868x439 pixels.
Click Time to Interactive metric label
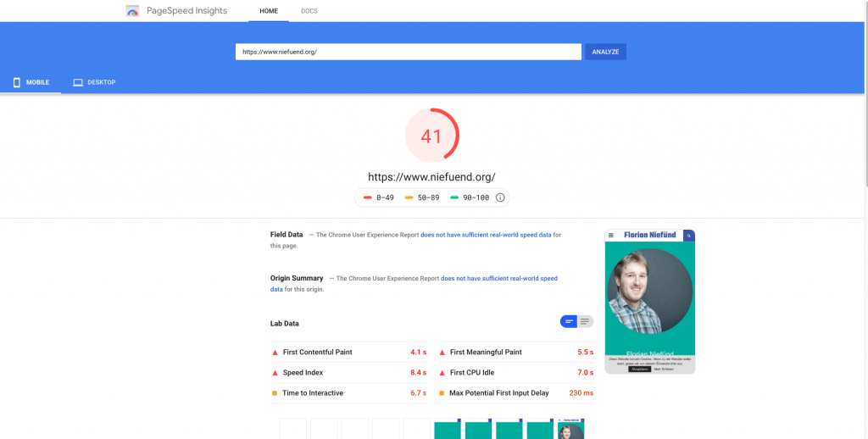(x=313, y=393)
